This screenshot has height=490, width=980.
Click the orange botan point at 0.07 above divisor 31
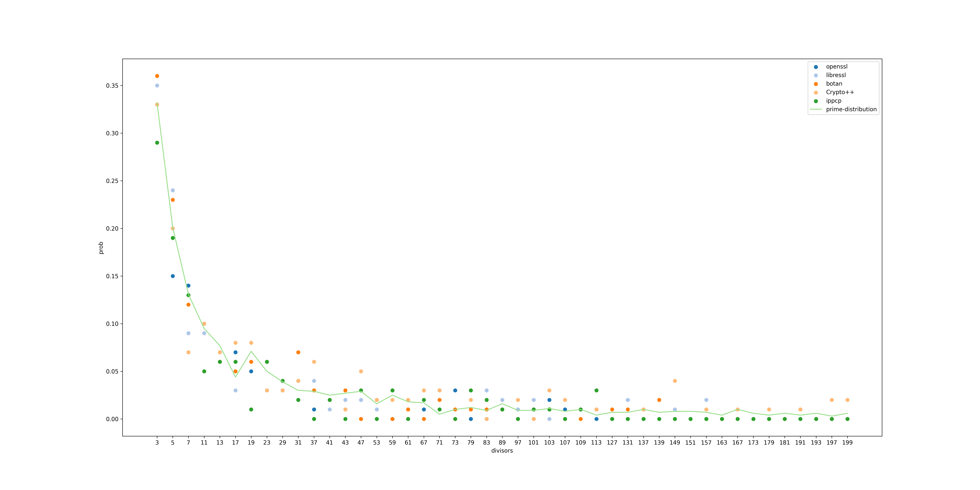click(x=298, y=352)
